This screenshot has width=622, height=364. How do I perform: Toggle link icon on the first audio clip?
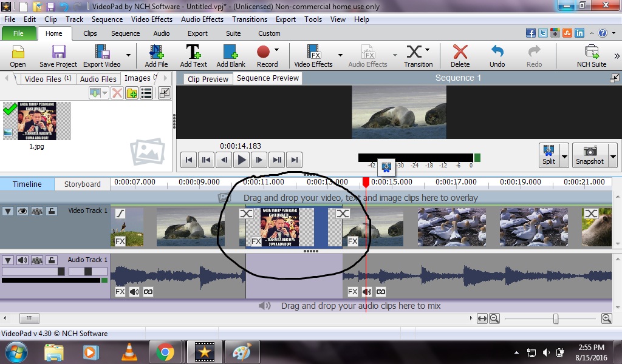coord(148,292)
